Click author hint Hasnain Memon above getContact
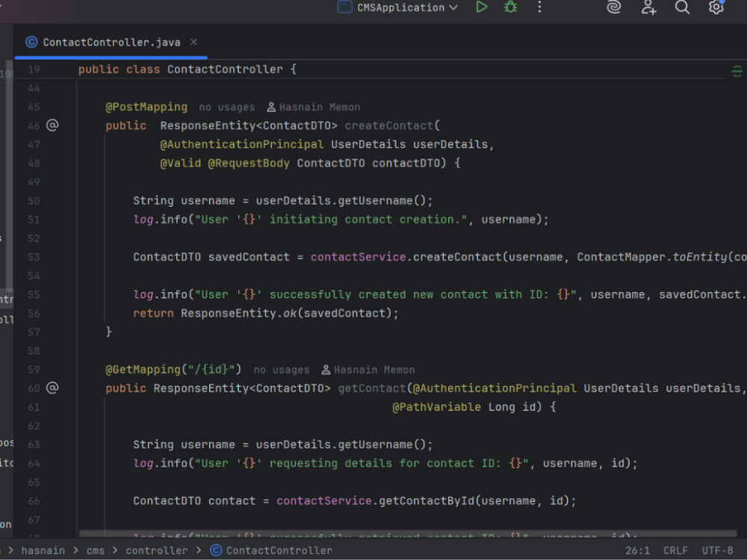Image resolution: width=747 pixels, height=560 pixels. [x=368, y=370]
